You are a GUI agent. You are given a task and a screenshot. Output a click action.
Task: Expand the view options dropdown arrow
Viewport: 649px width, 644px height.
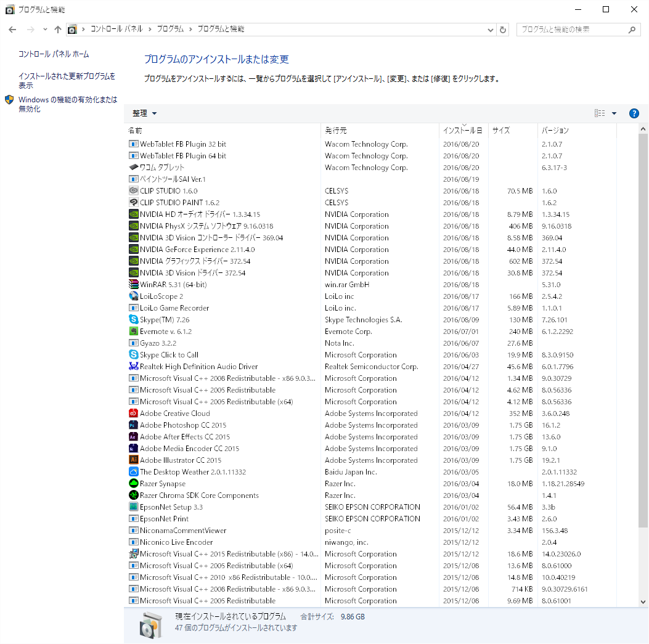614,113
